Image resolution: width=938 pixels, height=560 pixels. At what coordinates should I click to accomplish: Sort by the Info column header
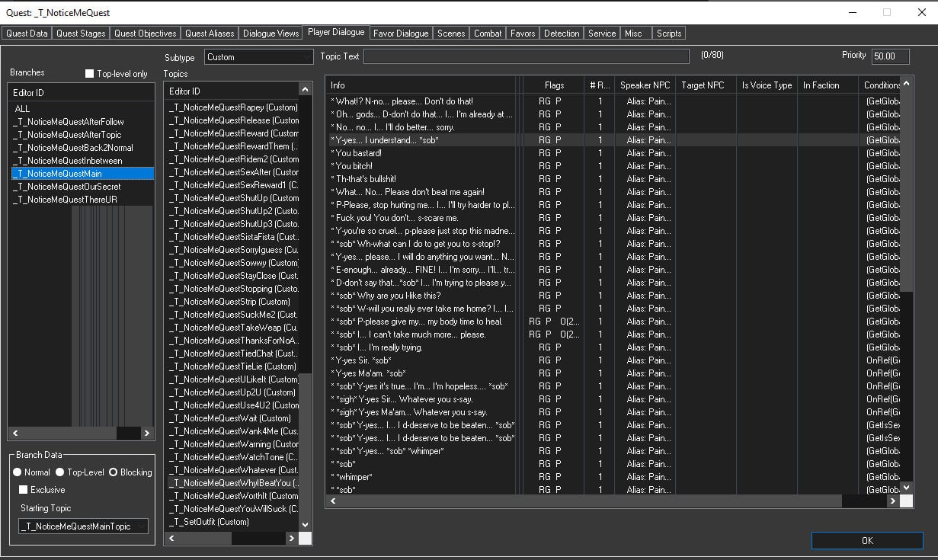click(421, 85)
